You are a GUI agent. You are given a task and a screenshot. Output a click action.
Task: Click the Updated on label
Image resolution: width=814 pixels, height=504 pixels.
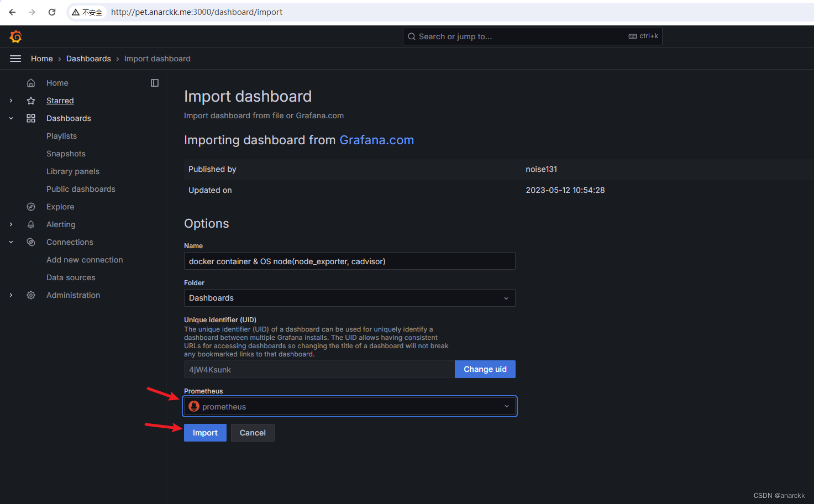(210, 190)
